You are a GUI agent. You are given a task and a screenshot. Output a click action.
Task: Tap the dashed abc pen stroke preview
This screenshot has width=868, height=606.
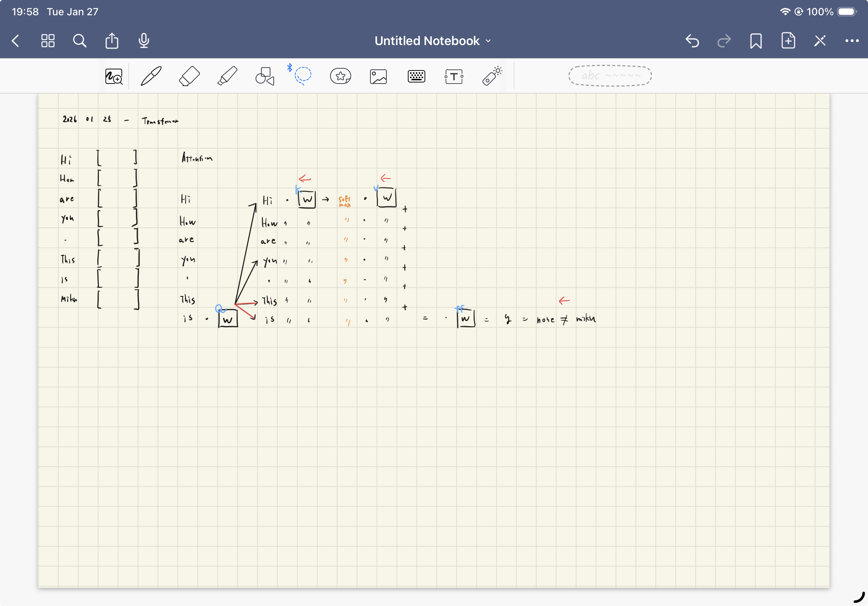coord(610,76)
